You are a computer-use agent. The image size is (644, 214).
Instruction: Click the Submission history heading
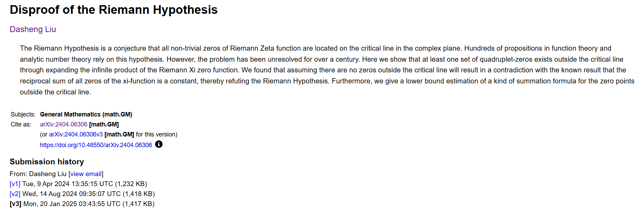pyautogui.click(x=47, y=162)
